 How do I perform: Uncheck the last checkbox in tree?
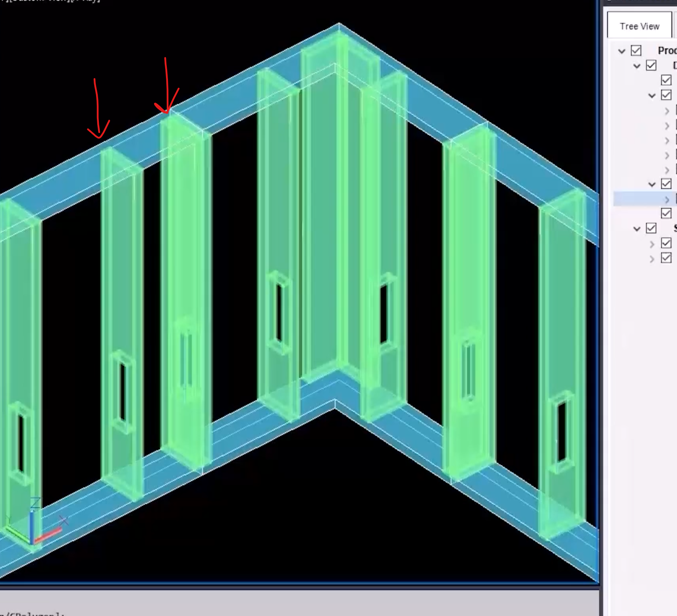(x=666, y=258)
